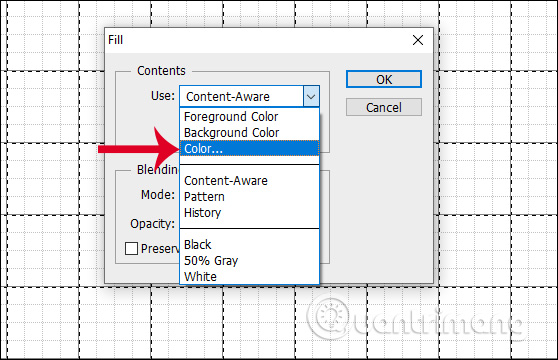Choose Black fill option

tap(249, 245)
